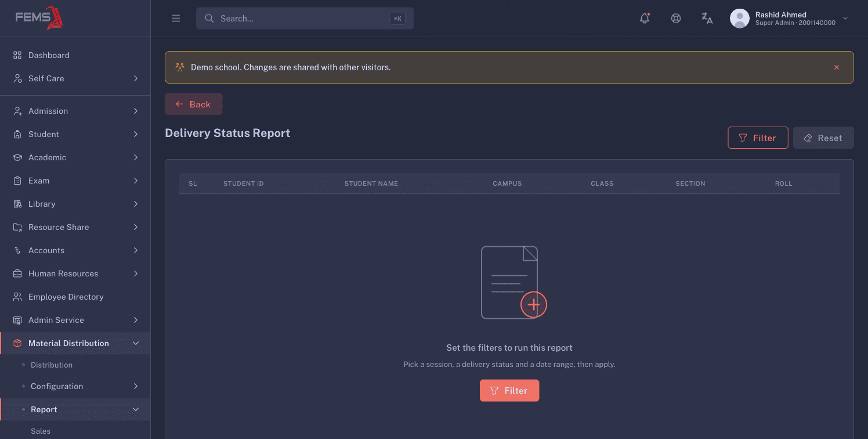868x439 pixels.
Task: Click the Reset button
Action: (823, 138)
